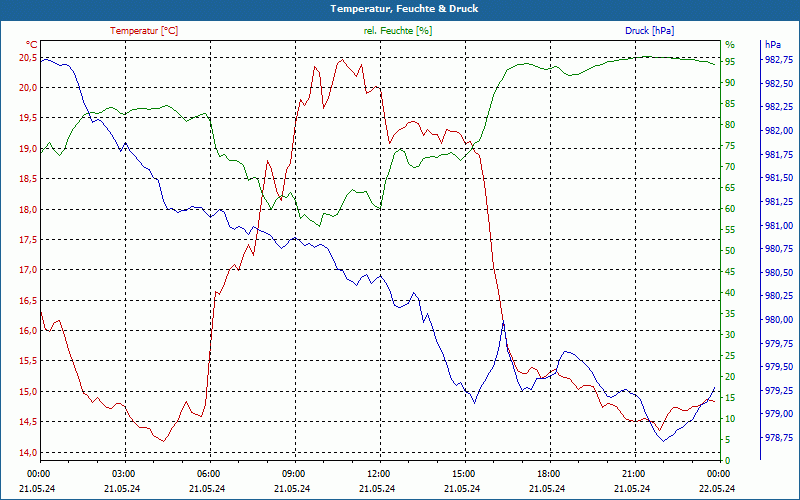This screenshot has height=500, width=800.
Task: Click temperature axis value 18,0
Action: (28, 209)
